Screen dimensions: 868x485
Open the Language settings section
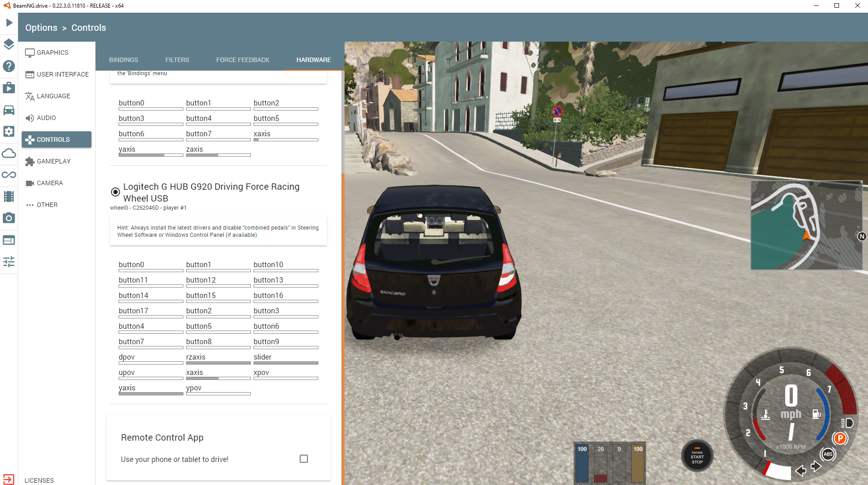(x=57, y=96)
